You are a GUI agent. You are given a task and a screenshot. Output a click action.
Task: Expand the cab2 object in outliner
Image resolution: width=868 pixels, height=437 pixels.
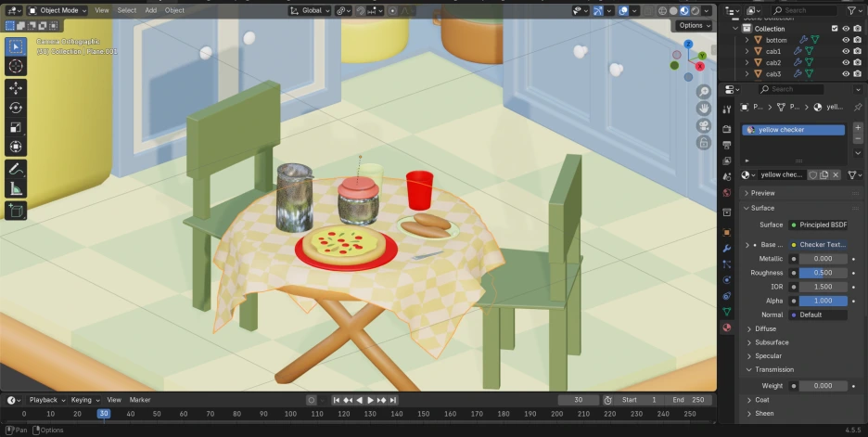[x=747, y=62]
